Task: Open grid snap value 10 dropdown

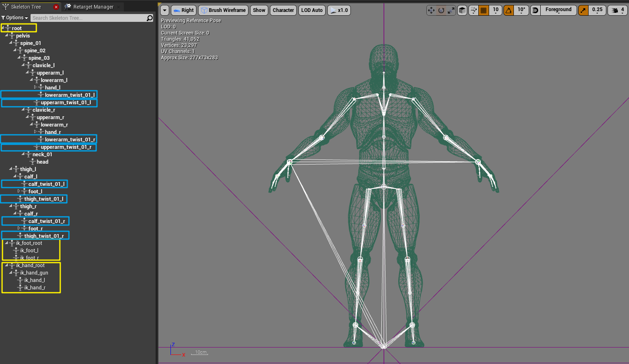Action: 496,10
